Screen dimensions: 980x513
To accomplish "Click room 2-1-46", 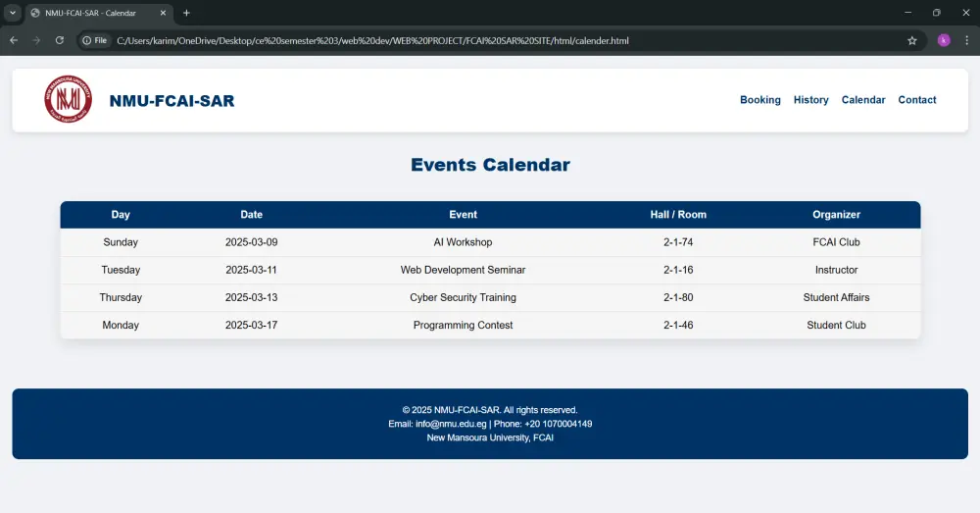I will 678,325.
